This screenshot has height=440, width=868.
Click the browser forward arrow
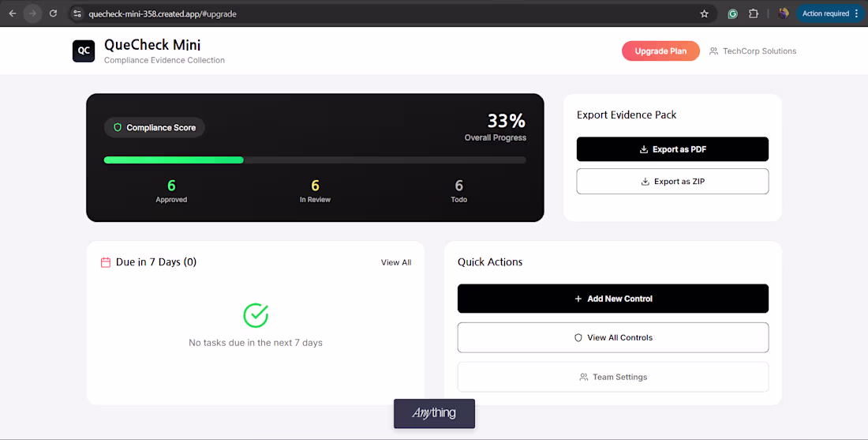coord(32,14)
